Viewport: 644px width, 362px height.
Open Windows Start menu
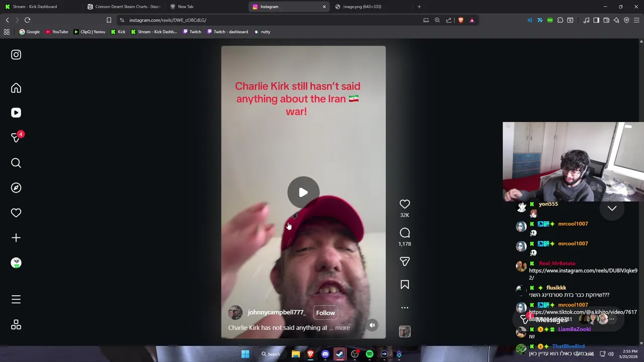coord(245,354)
